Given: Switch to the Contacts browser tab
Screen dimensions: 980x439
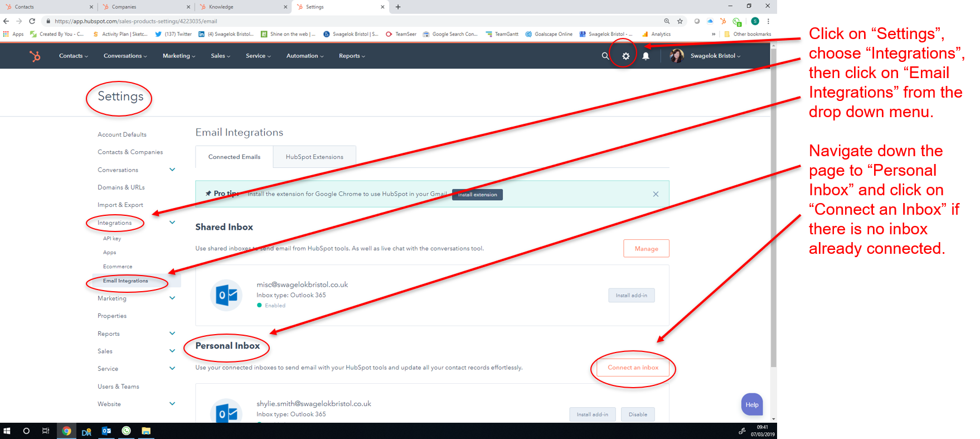Looking at the screenshot, I should [x=48, y=7].
